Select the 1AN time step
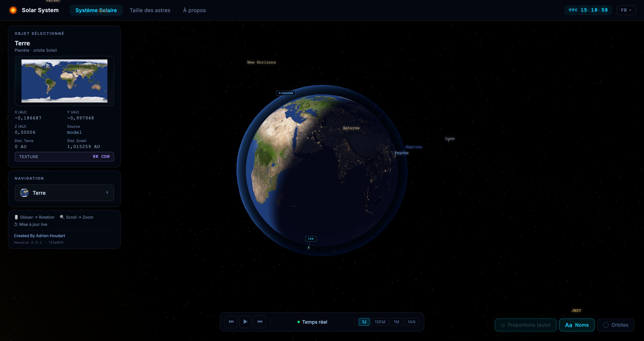This screenshot has height=341, width=644. [x=411, y=322]
